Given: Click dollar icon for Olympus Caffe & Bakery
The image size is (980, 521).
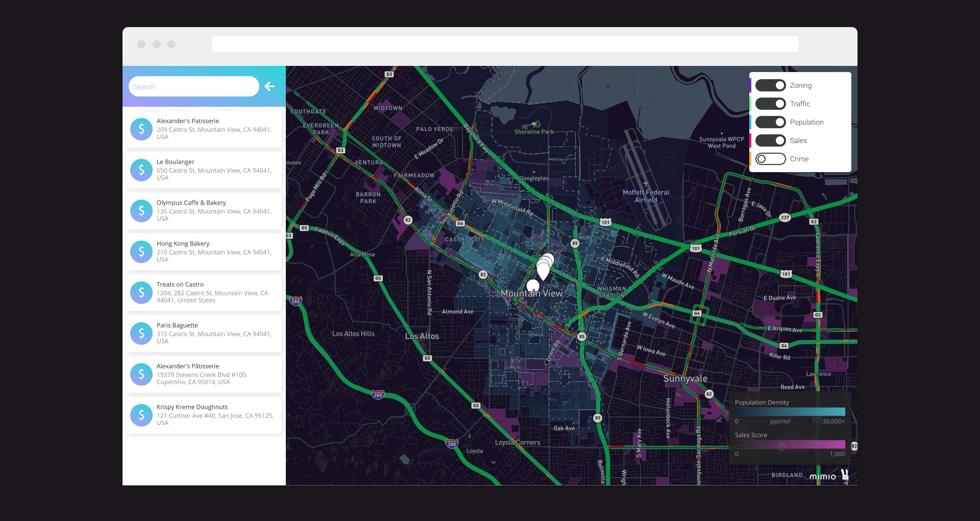Looking at the screenshot, I should pos(141,211).
